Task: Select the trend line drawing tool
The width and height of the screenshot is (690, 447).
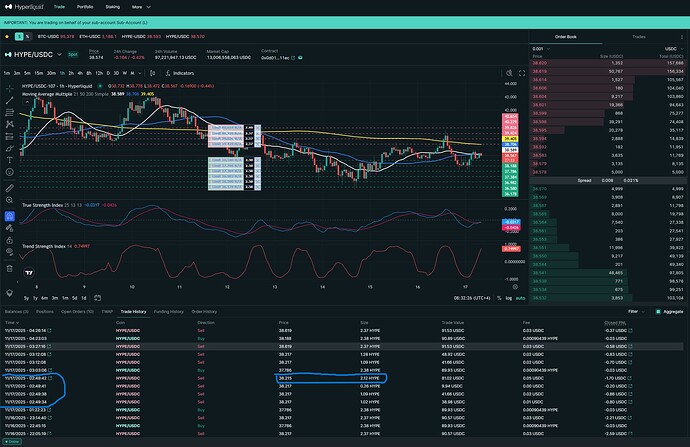Action: (x=8, y=99)
